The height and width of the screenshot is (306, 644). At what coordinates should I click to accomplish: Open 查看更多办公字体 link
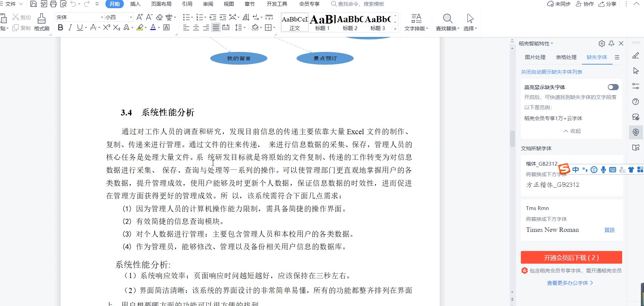[x=570, y=283]
